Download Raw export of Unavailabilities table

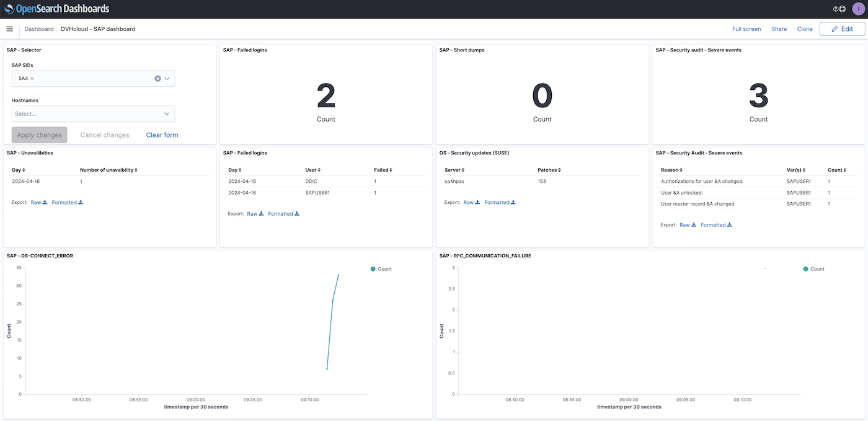click(39, 203)
